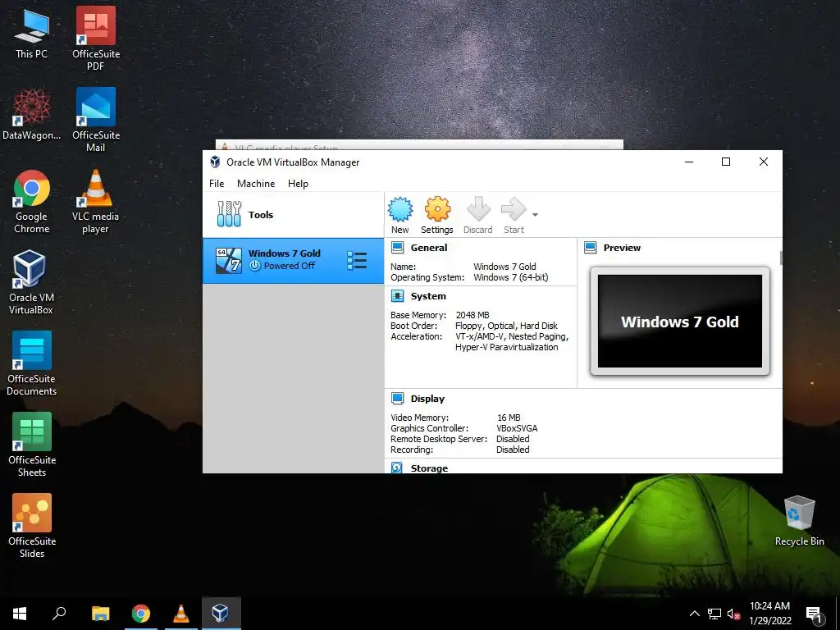
Task: Open the Machine menu
Action: coord(256,184)
